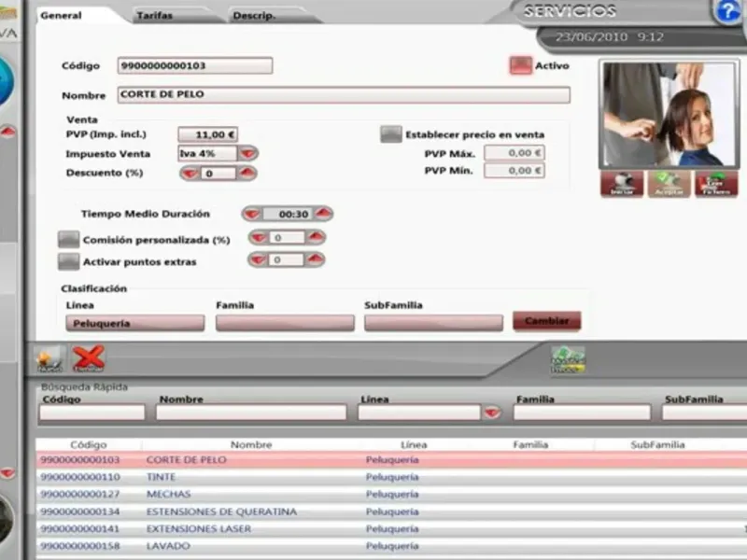This screenshot has width=747, height=560.
Task: Click code 9900000000127 in the list
Action: pyautogui.click(x=80, y=495)
